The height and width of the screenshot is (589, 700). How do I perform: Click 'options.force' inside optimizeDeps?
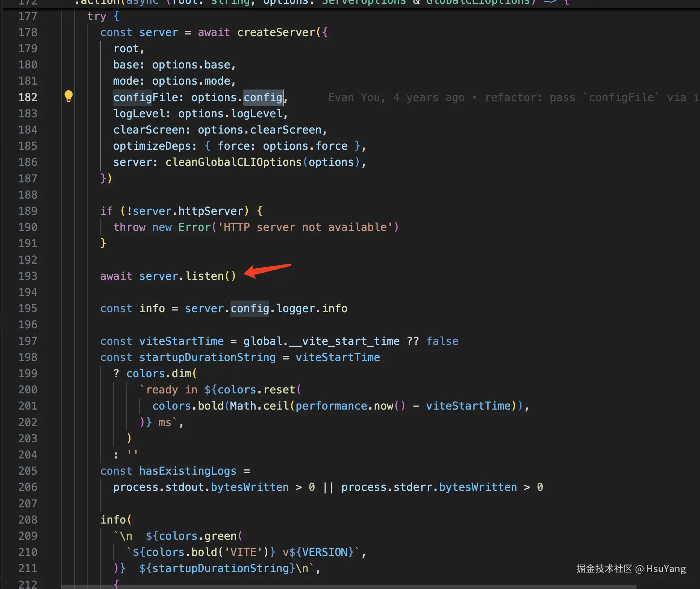305,146
